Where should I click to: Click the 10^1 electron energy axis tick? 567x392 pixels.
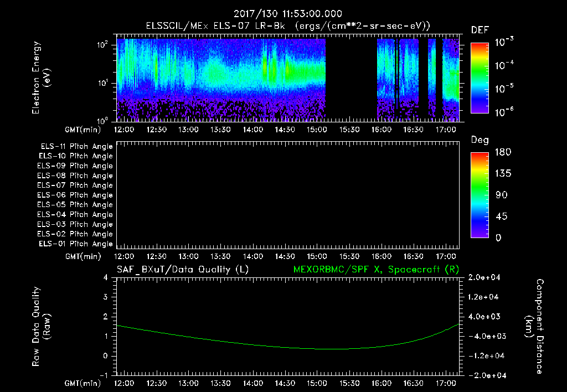(x=102, y=83)
